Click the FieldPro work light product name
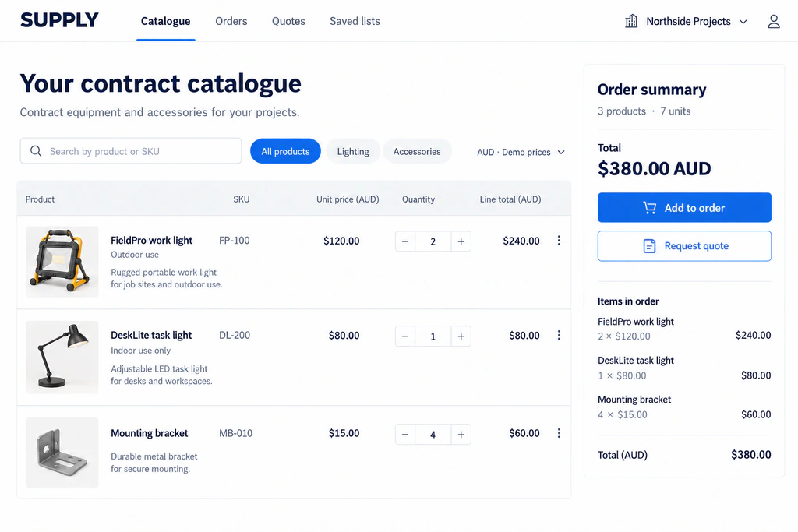The height and width of the screenshot is (532, 798). 152,240
